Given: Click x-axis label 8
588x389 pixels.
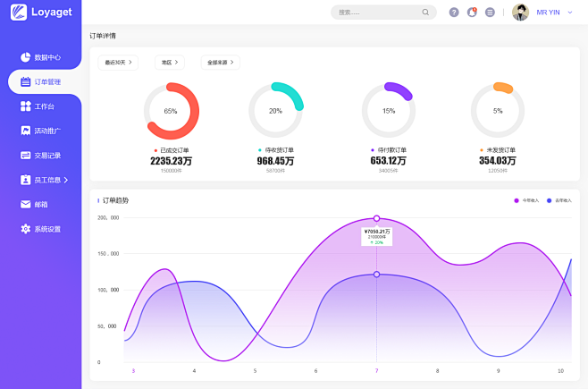Looking at the screenshot, I should point(437,370).
